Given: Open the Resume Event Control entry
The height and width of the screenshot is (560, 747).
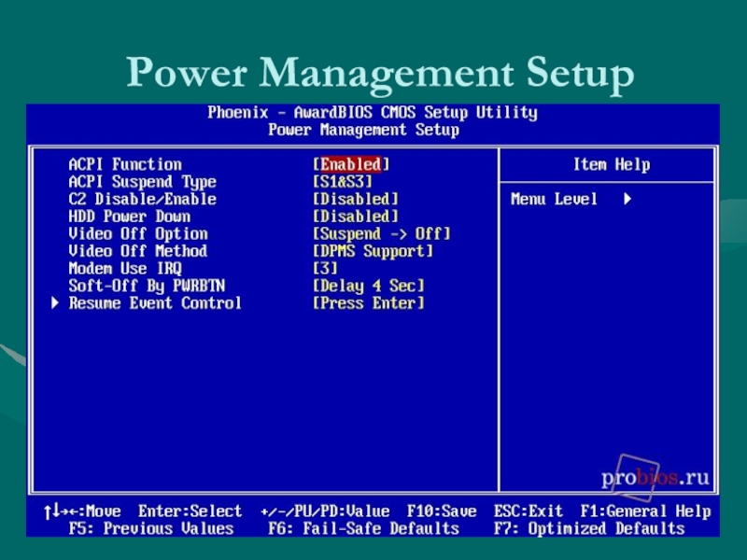Looking at the screenshot, I should (x=155, y=303).
